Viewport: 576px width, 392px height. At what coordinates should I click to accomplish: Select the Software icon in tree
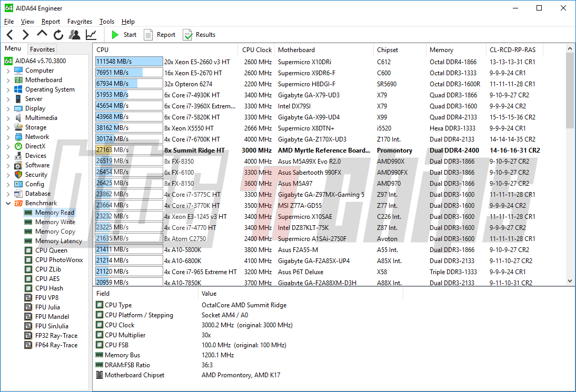pyautogui.click(x=18, y=165)
